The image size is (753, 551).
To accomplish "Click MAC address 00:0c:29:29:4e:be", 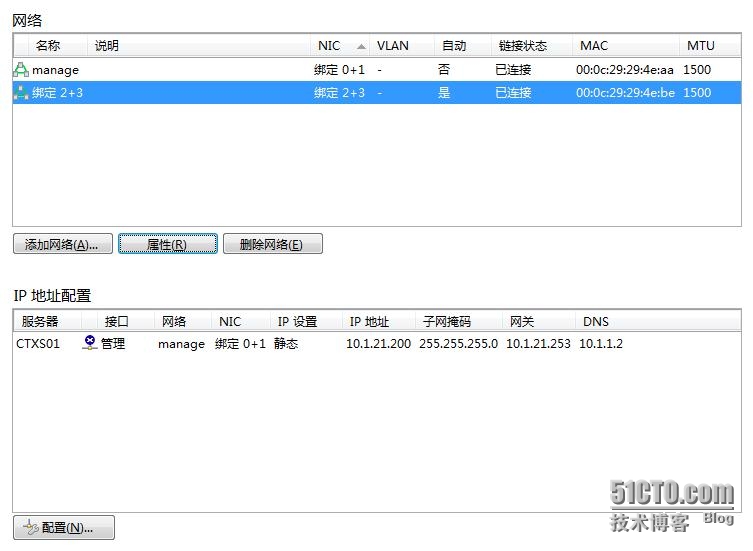I will click(625, 92).
